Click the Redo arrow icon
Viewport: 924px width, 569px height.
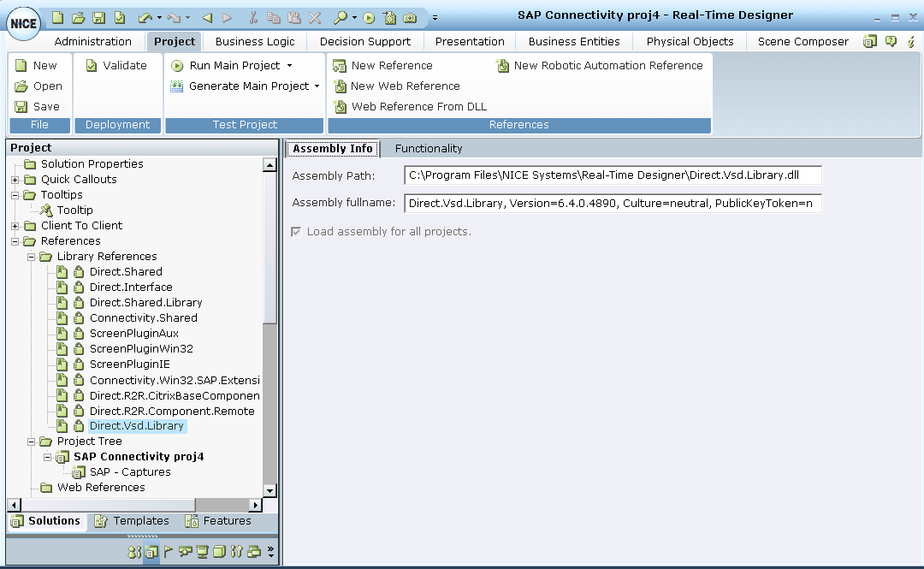[173, 18]
